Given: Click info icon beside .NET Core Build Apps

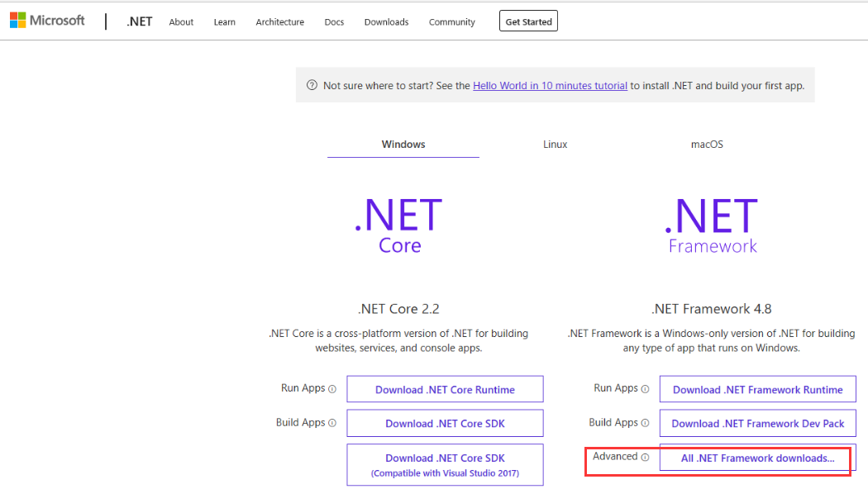Looking at the screenshot, I should tap(332, 423).
